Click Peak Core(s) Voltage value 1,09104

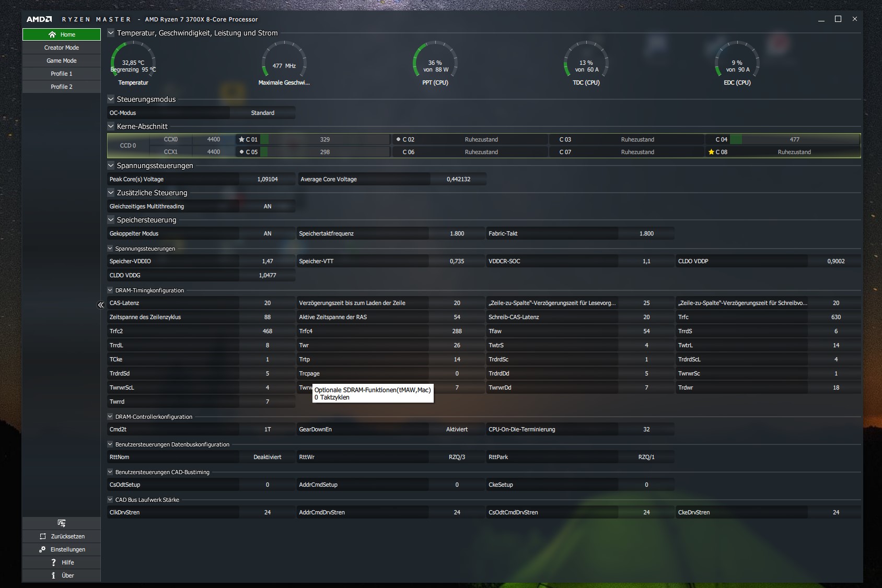pyautogui.click(x=268, y=179)
